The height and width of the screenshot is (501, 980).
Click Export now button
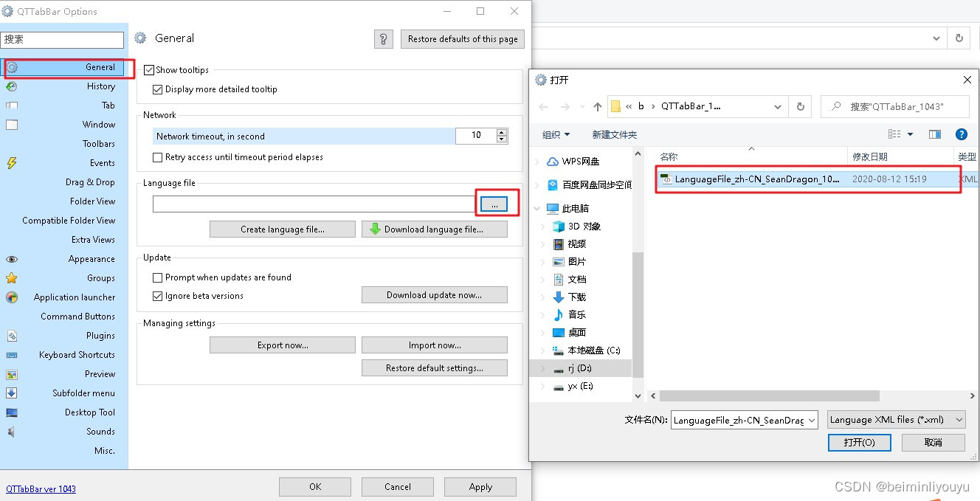pyautogui.click(x=283, y=345)
